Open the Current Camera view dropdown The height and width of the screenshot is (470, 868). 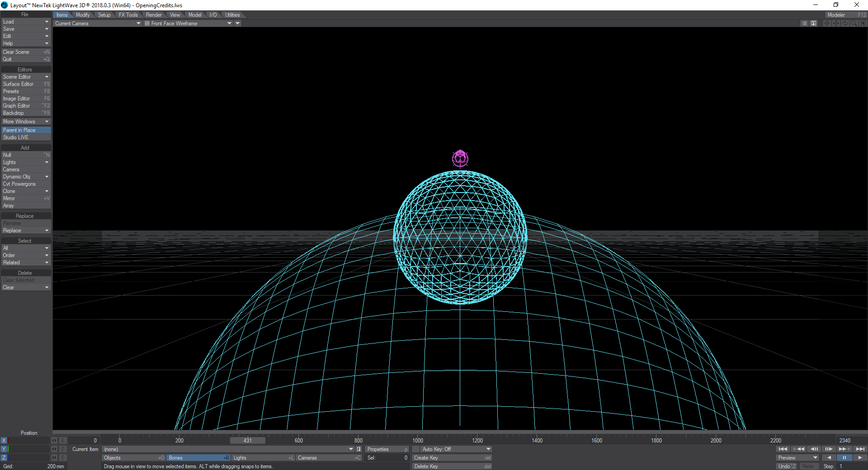click(98, 23)
